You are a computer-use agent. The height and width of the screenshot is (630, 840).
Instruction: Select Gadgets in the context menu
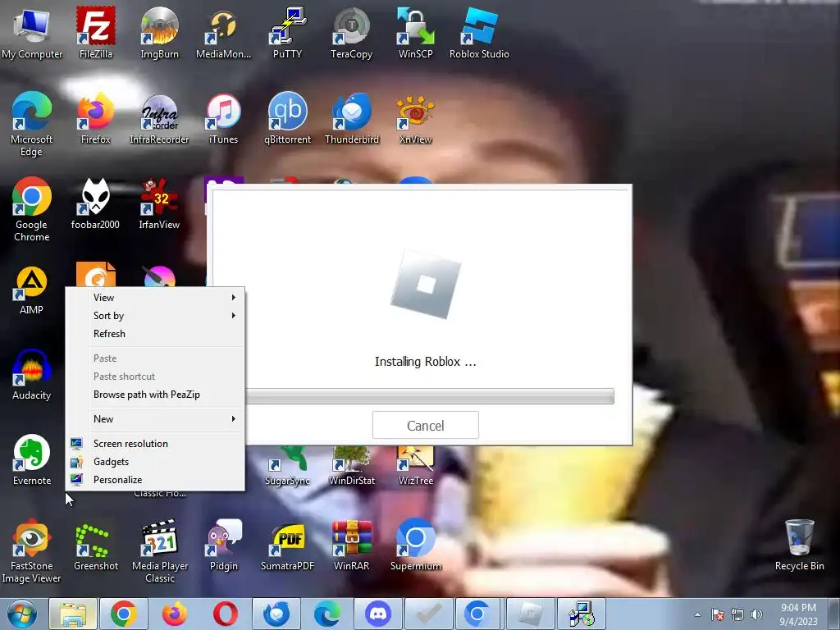[x=155, y=462]
